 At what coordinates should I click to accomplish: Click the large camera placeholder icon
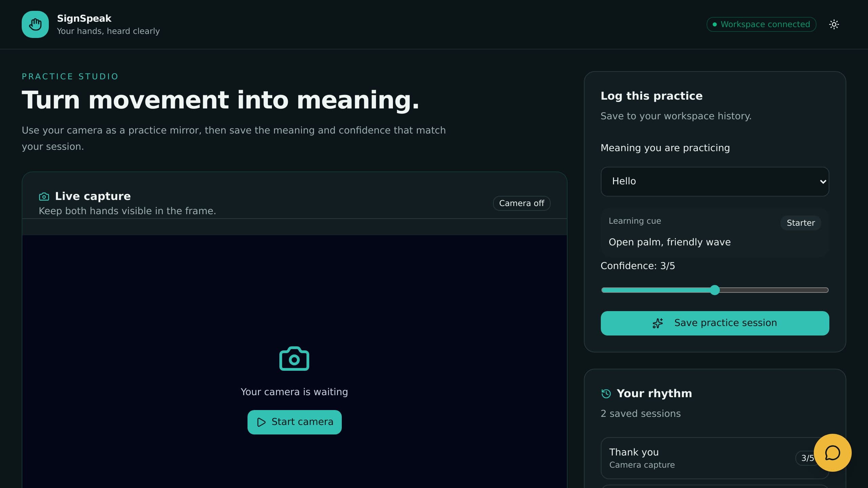(294, 359)
